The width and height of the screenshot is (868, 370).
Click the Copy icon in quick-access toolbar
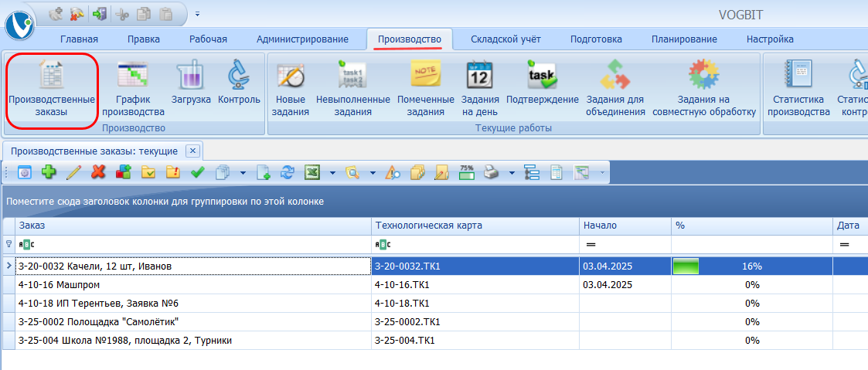point(143,15)
